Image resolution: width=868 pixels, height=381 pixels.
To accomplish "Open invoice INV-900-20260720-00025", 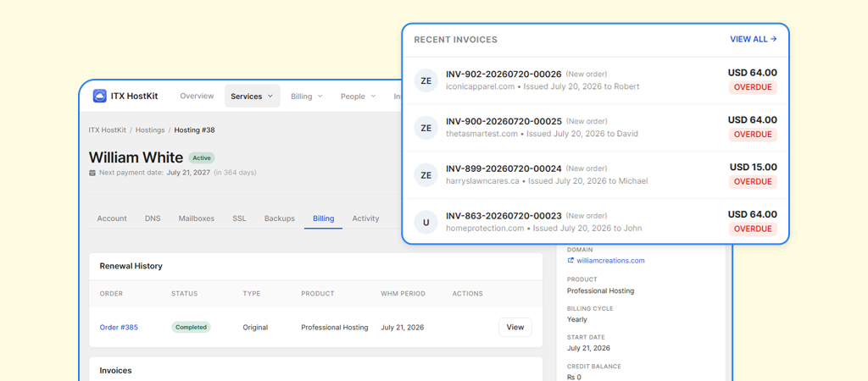I will 504,122.
